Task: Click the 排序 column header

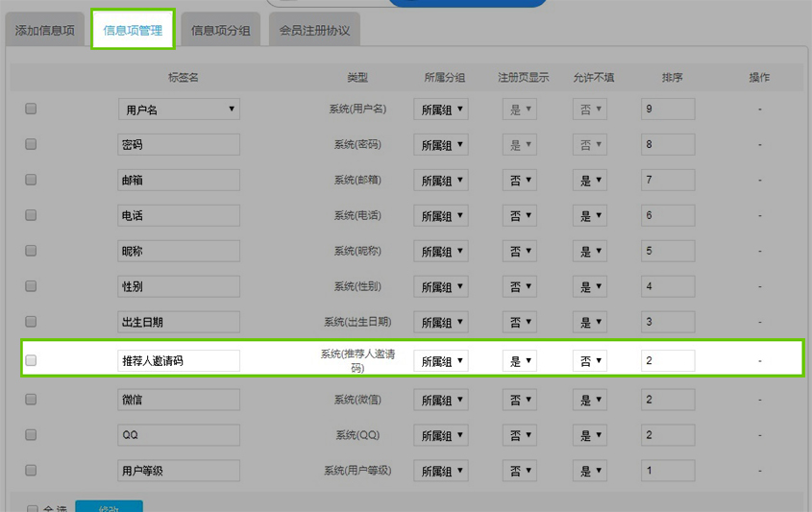Action: tap(672, 78)
